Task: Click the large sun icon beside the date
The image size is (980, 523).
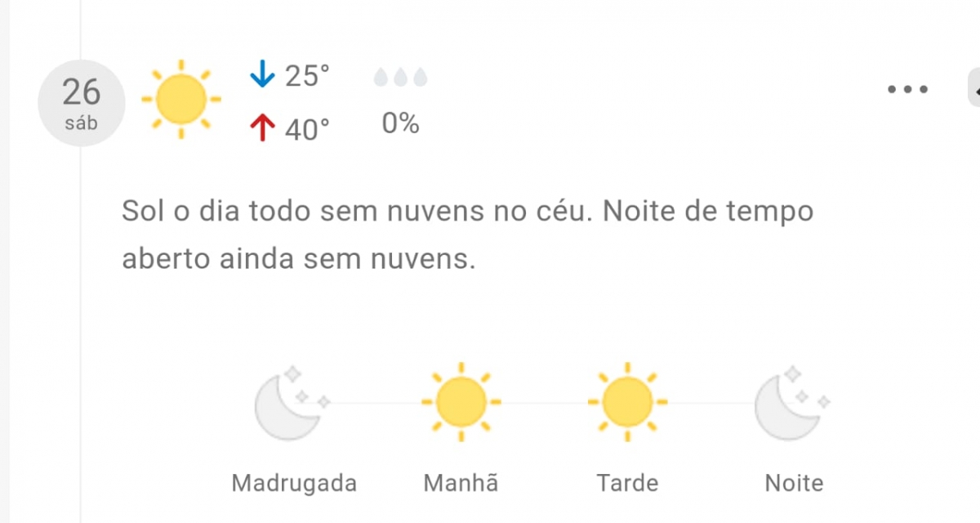Action: coord(180,99)
